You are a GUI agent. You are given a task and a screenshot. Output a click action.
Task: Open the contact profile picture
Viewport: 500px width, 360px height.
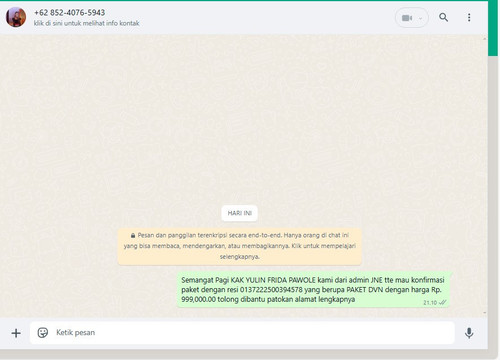click(16, 17)
